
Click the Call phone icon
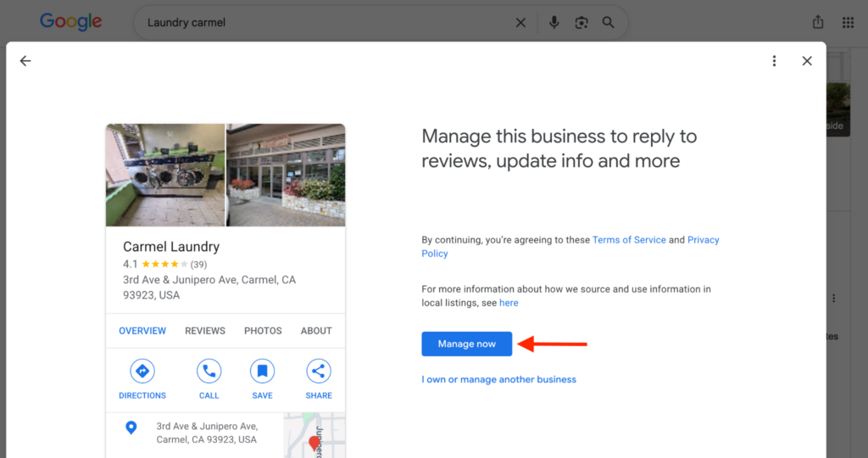click(x=209, y=371)
